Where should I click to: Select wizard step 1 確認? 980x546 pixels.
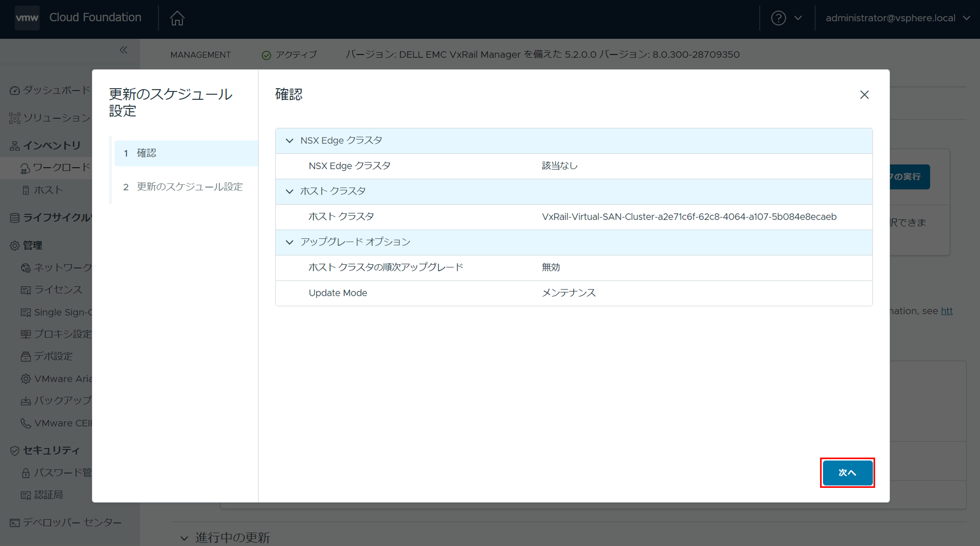(x=186, y=153)
